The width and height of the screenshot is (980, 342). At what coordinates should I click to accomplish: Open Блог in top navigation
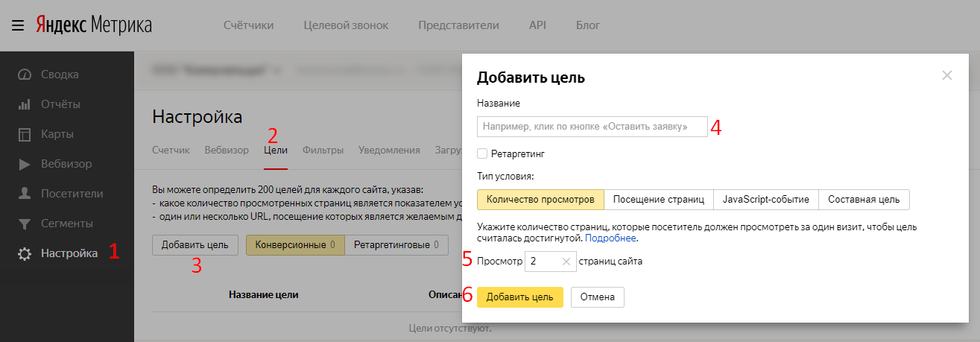[588, 25]
